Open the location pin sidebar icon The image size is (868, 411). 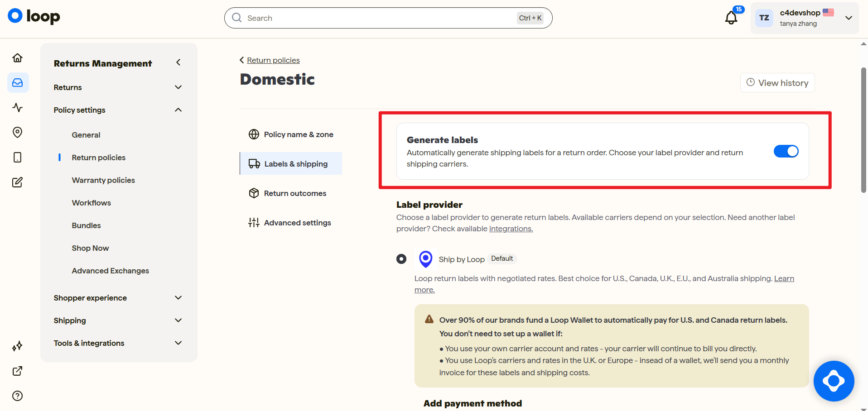pos(18,133)
